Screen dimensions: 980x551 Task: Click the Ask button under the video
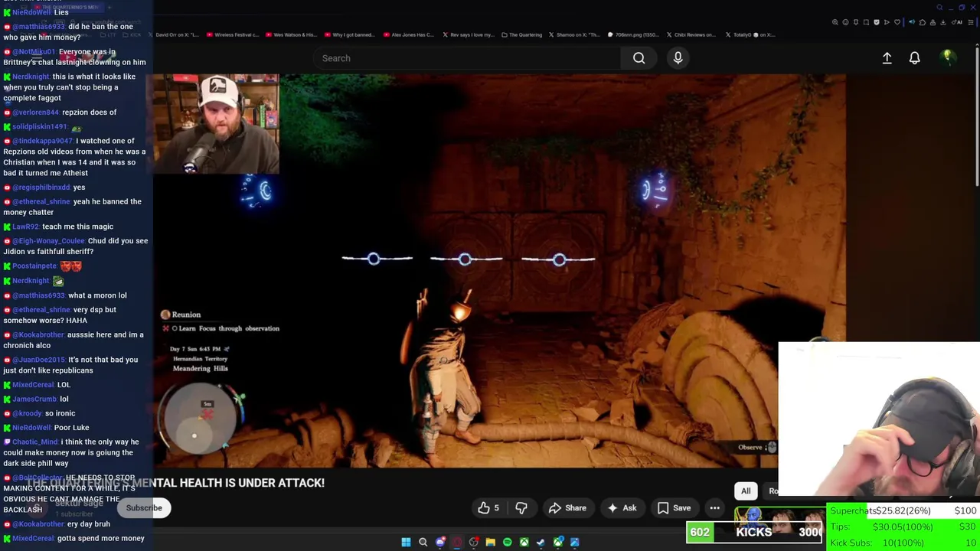622,508
